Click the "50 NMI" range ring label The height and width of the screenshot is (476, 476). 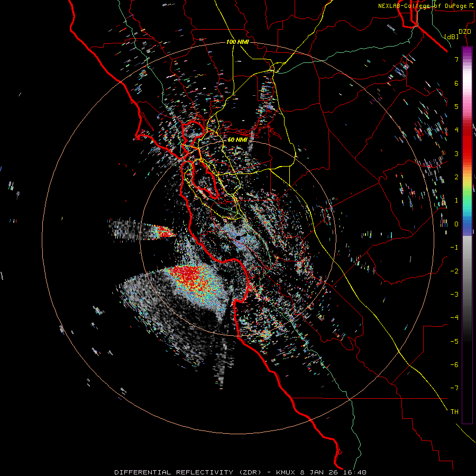[237, 140]
